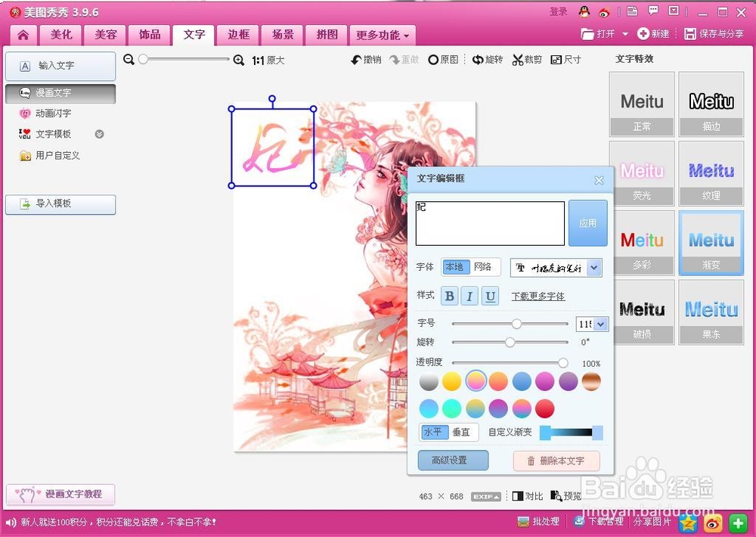Click the star favorites icon in status bar

[689, 523]
